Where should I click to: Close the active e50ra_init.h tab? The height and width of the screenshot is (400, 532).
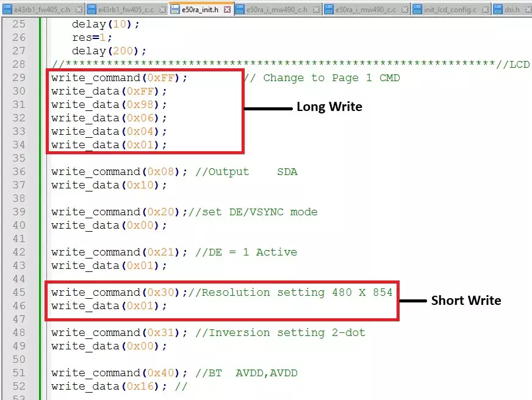click(227, 9)
